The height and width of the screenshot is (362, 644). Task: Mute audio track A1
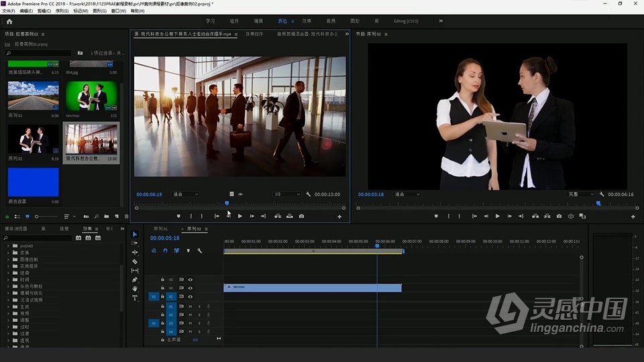[x=190, y=306]
